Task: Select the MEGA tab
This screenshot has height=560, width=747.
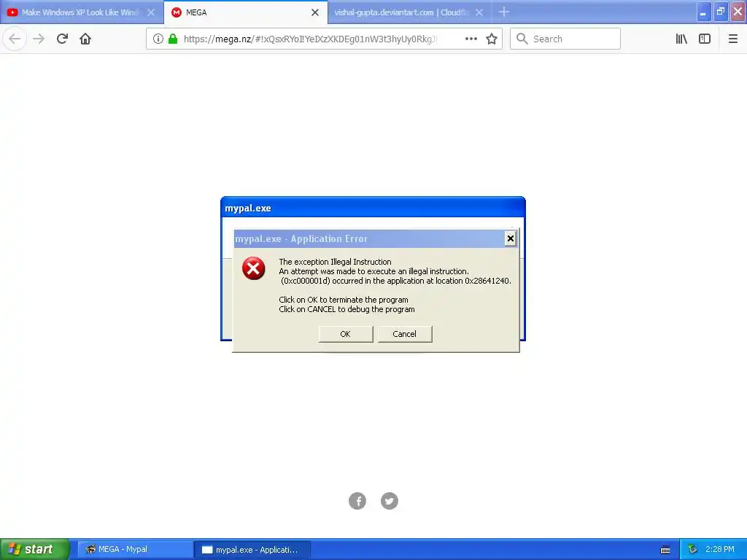Action: [x=245, y=12]
